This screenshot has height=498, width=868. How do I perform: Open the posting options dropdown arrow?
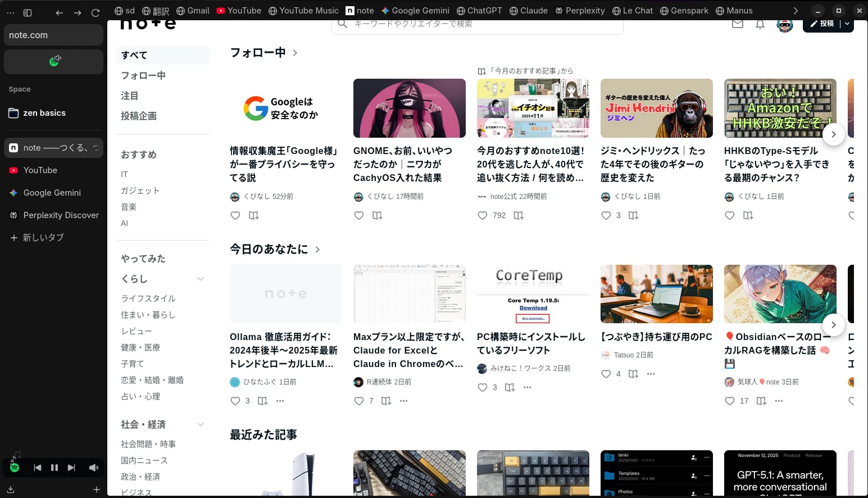click(847, 24)
